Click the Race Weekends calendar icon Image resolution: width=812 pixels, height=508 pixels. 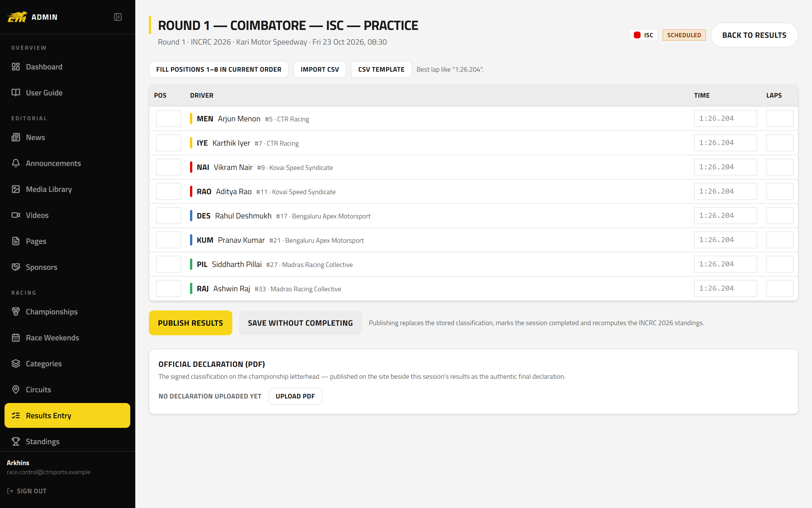click(16, 337)
